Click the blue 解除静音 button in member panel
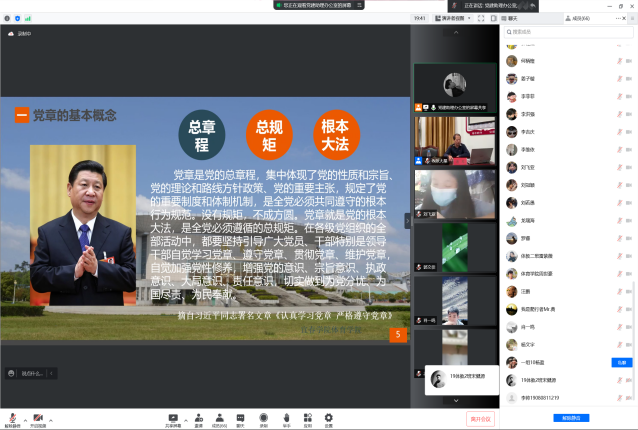Screen dimensions: 638x430 570,418
